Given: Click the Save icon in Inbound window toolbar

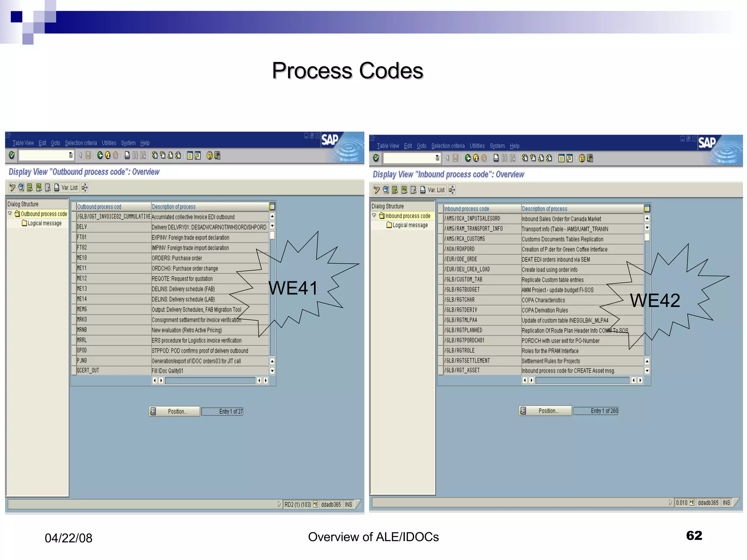Looking at the screenshot, I should [x=456, y=158].
